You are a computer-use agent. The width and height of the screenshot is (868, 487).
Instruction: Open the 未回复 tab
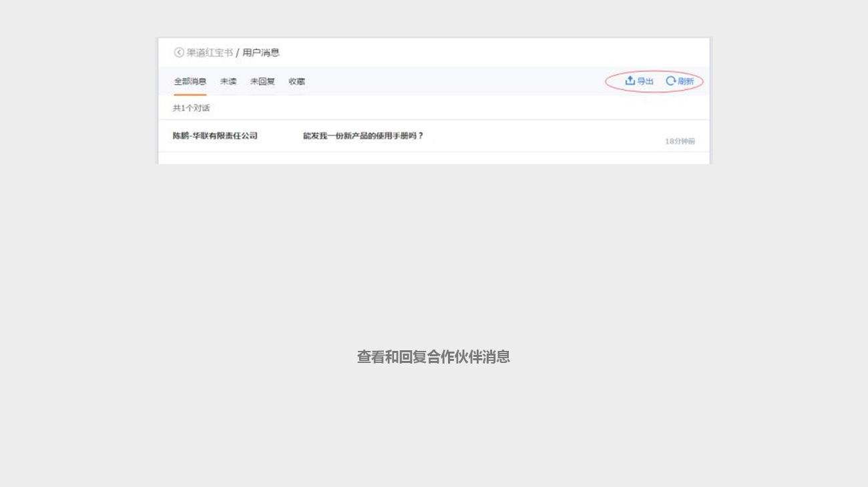tap(262, 81)
